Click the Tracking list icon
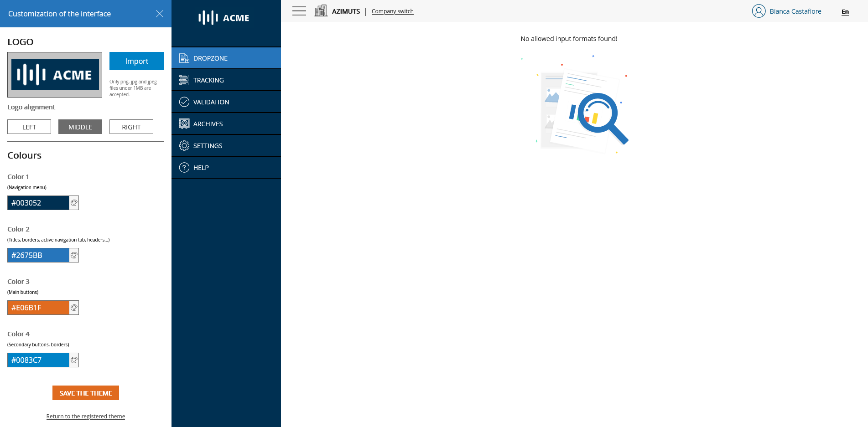The height and width of the screenshot is (427, 868). (x=184, y=80)
